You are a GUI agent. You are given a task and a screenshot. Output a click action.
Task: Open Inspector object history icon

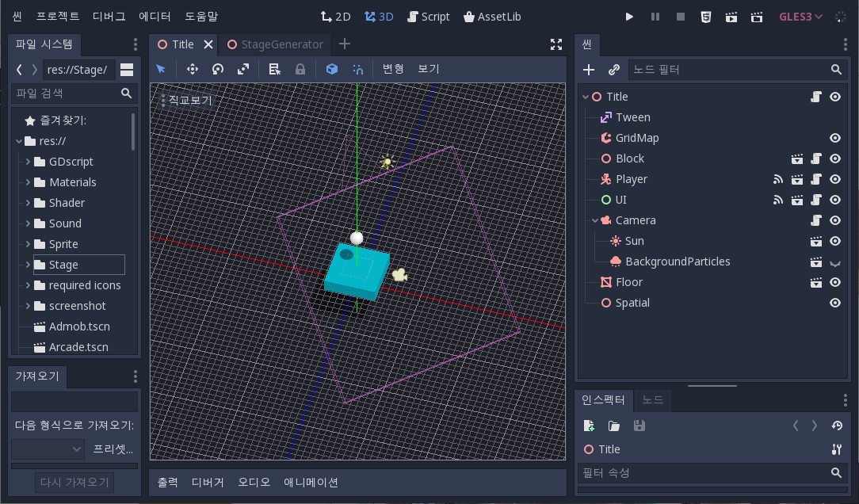pyautogui.click(x=837, y=426)
